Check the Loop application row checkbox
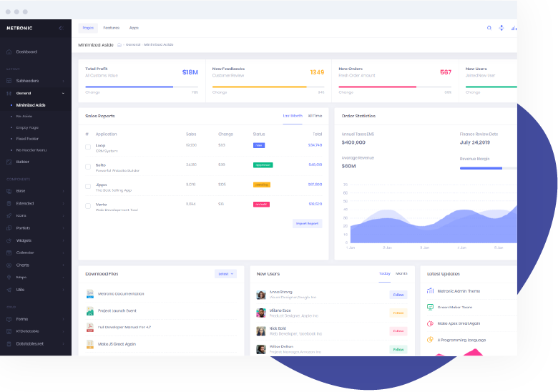Viewport: 558px width, 392px height. click(88, 147)
